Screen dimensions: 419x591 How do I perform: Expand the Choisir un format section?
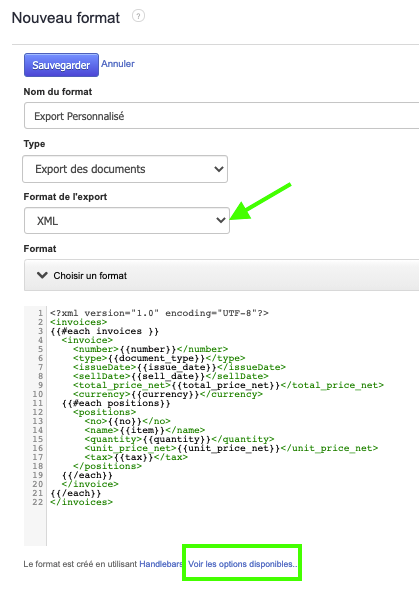click(x=222, y=275)
